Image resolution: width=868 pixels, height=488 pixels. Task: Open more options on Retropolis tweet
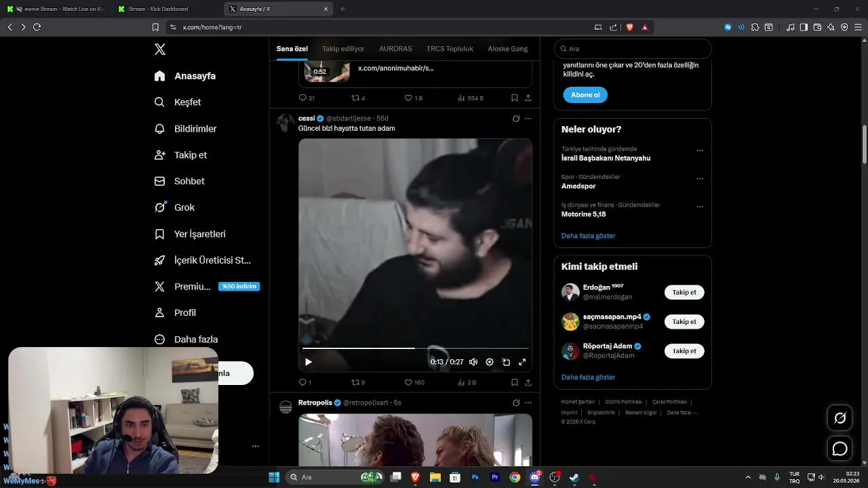pyautogui.click(x=528, y=403)
